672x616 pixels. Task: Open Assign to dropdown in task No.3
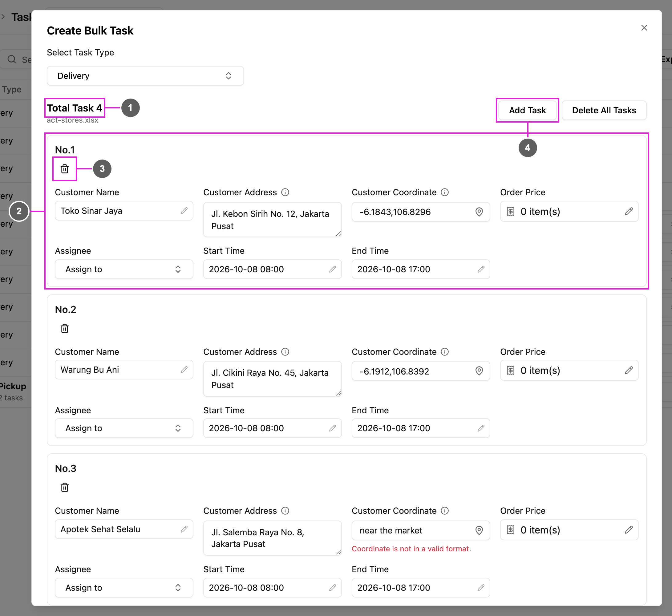point(124,587)
